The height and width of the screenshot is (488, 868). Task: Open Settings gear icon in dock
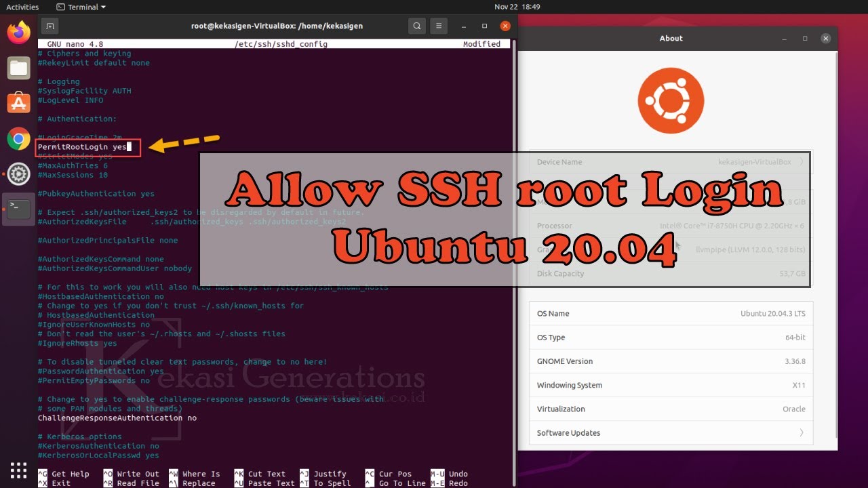19,174
